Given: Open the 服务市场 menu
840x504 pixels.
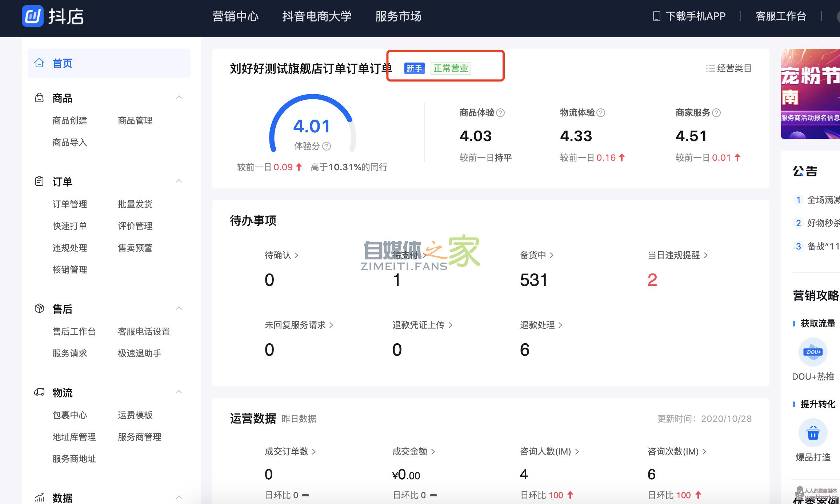Looking at the screenshot, I should point(398,16).
